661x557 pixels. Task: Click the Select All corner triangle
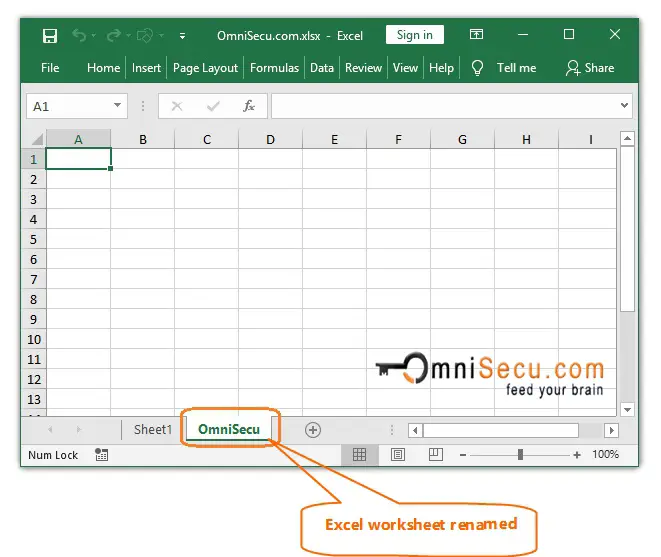click(37, 139)
